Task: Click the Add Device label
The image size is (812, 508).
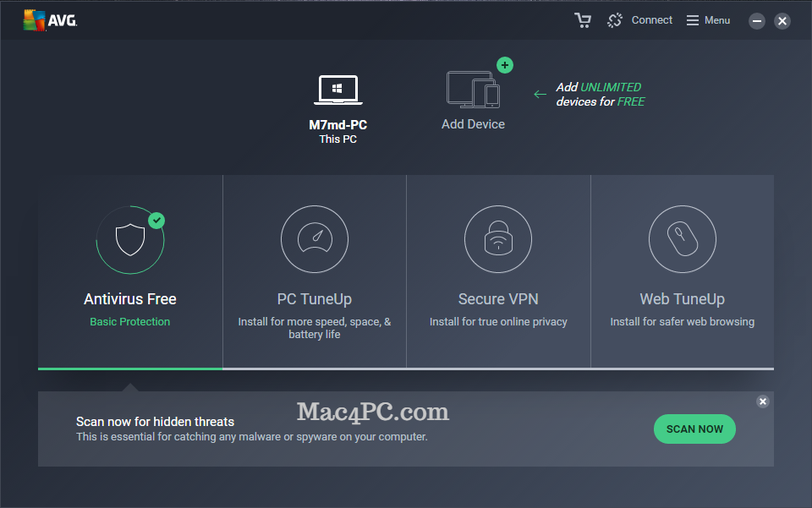Action: click(x=473, y=124)
